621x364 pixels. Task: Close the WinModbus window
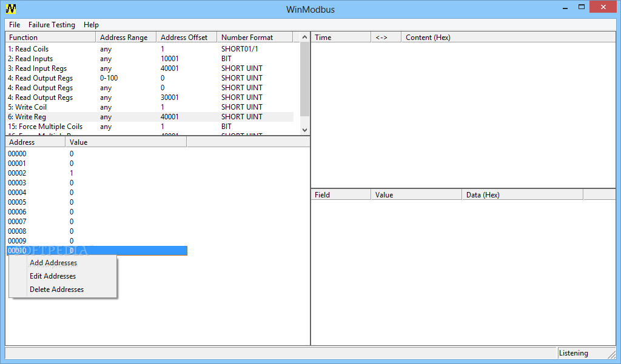click(603, 7)
